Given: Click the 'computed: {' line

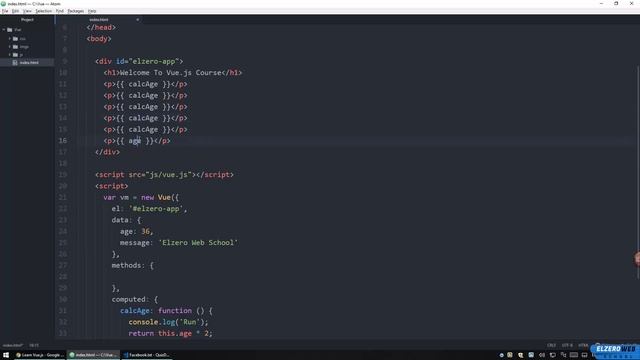Looking at the screenshot, I should (135, 299).
